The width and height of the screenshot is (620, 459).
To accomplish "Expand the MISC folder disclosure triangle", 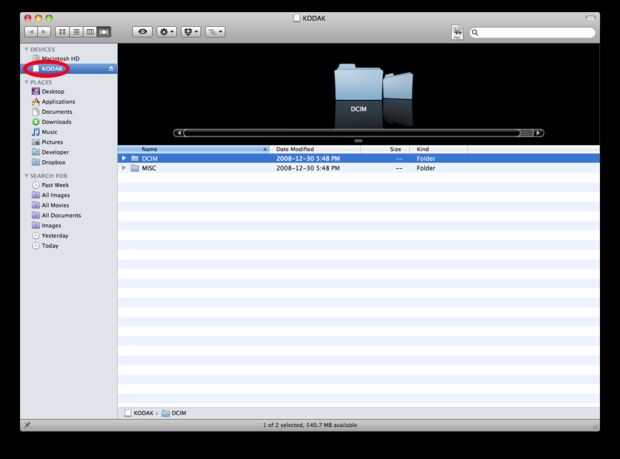I will pos(123,168).
